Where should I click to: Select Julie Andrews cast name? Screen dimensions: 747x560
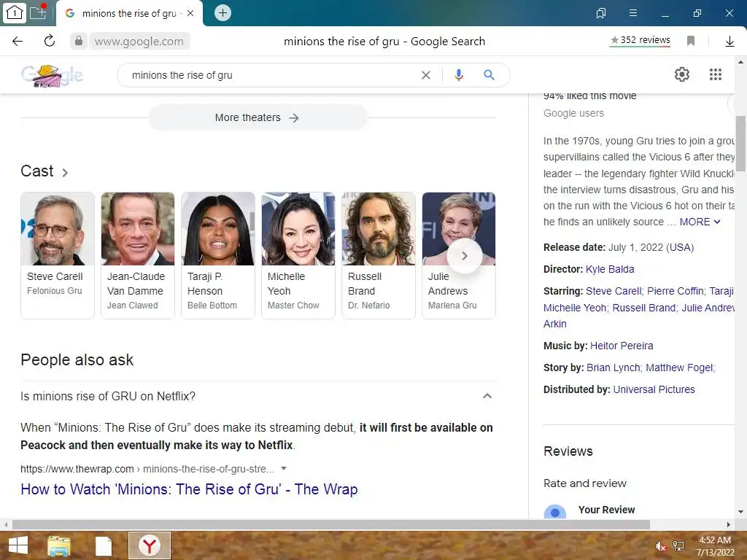click(x=448, y=284)
